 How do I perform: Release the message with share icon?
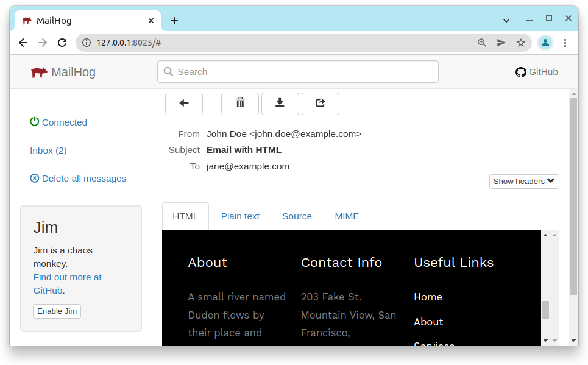pyautogui.click(x=320, y=104)
